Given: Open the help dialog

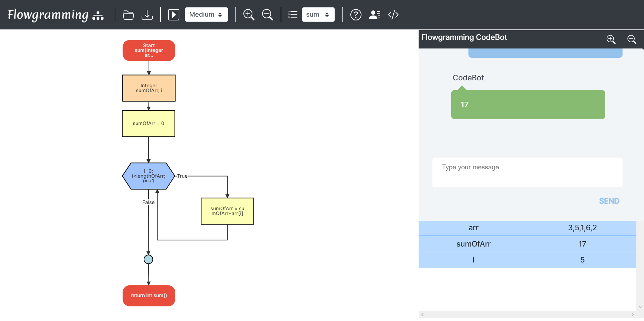Looking at the screenshot, I should click(356, 15).
